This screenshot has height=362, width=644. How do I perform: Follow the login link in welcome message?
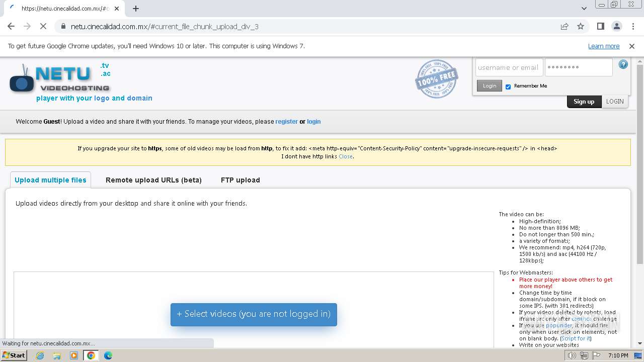(x=314, y=122)
